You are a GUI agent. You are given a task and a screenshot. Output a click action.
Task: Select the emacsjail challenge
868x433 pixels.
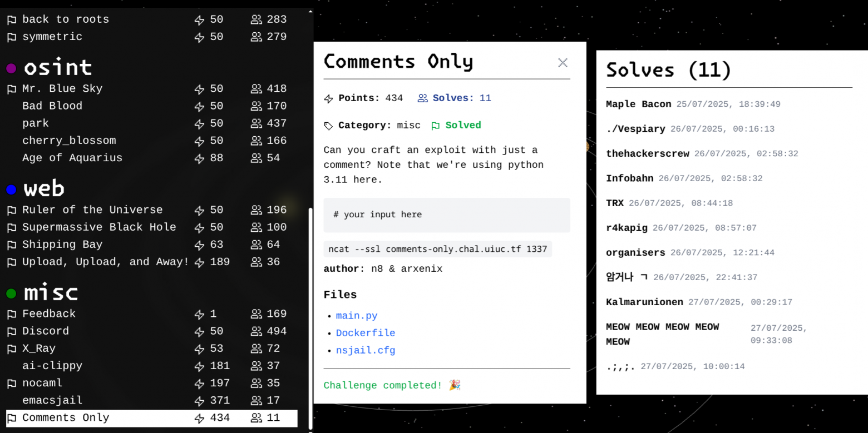[52, 401]
